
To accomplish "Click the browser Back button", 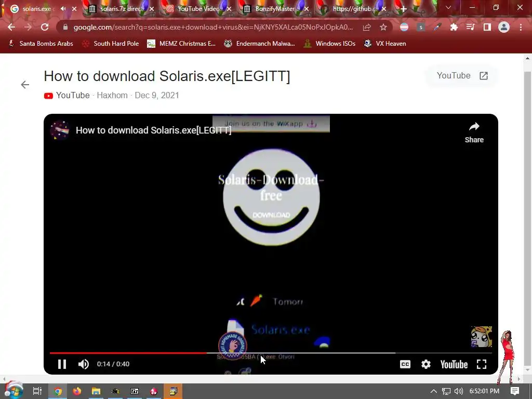I will pos(11,27).
